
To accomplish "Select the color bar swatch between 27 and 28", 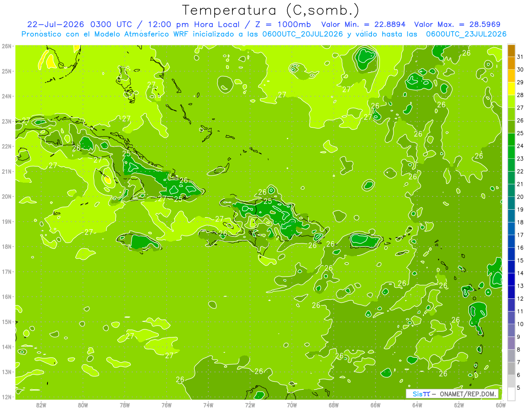I will point(511,101).
